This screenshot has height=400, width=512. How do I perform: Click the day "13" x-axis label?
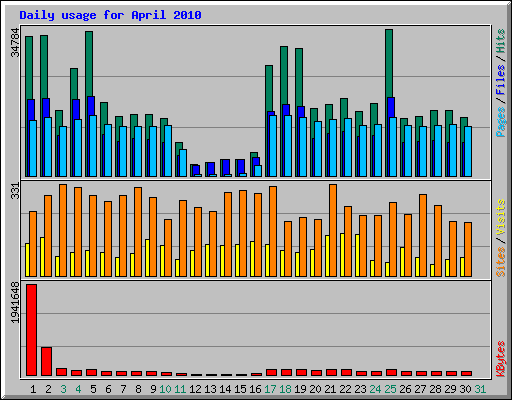click(x=210, y=389)
